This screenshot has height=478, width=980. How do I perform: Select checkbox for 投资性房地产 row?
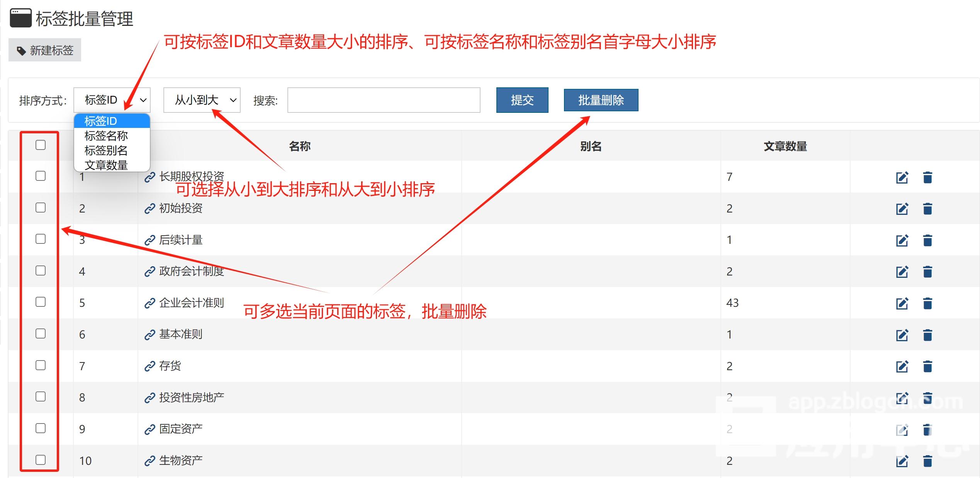(41, 396)
